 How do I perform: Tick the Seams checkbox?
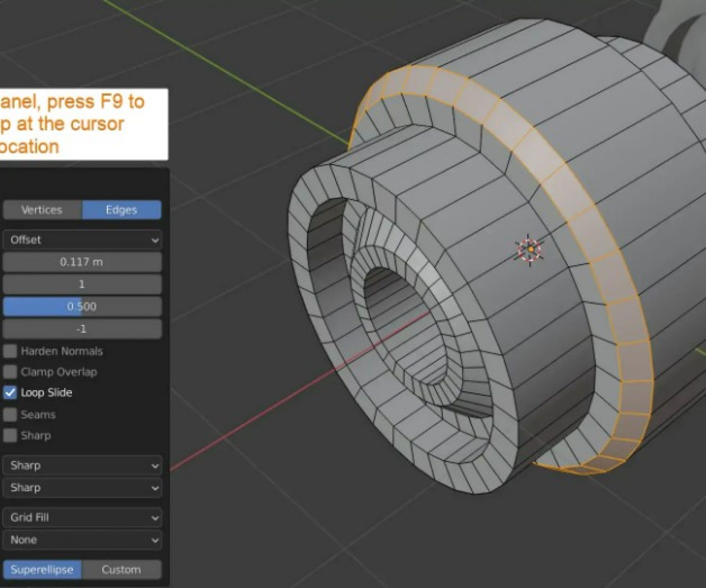(10, 414)
